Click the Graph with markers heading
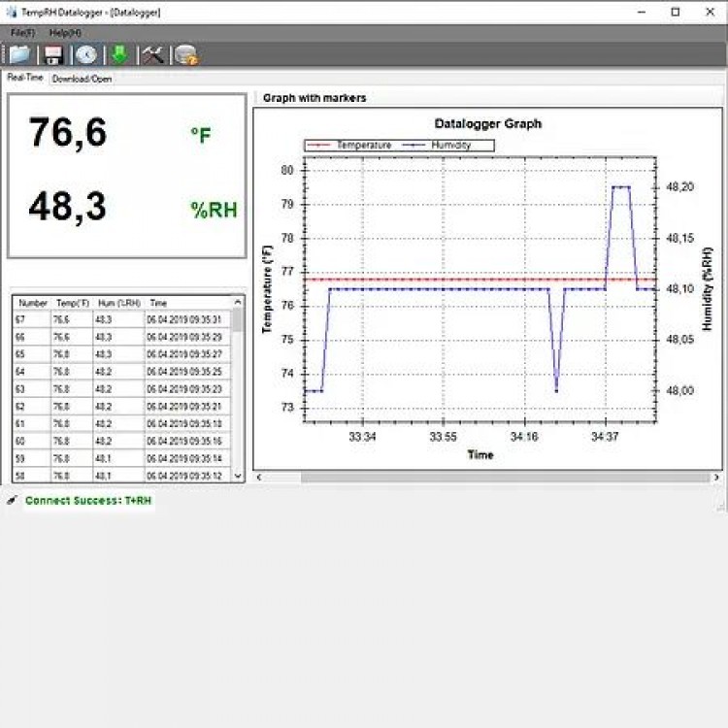 click(314, 98)
